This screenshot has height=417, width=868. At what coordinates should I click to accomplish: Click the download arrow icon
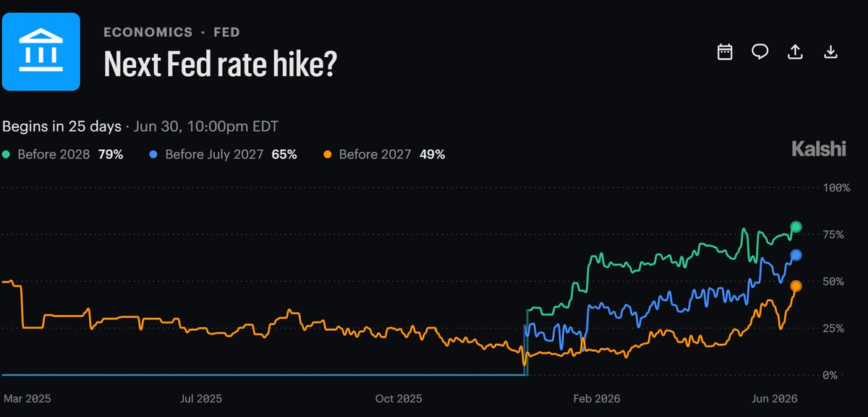pos(831,51)
